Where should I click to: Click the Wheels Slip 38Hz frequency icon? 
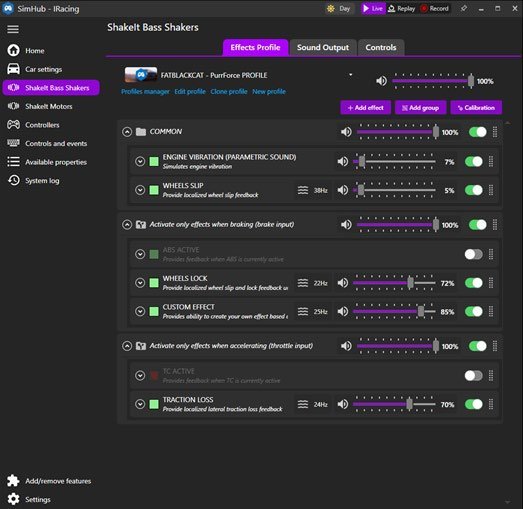click(x=303, y=190)
